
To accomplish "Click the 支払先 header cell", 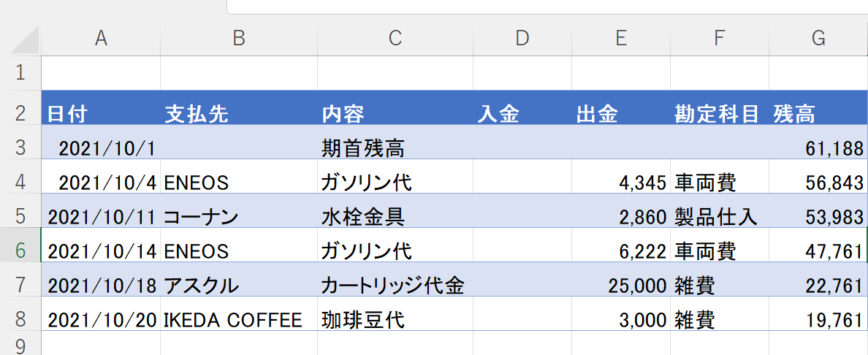I will [238, 113].
